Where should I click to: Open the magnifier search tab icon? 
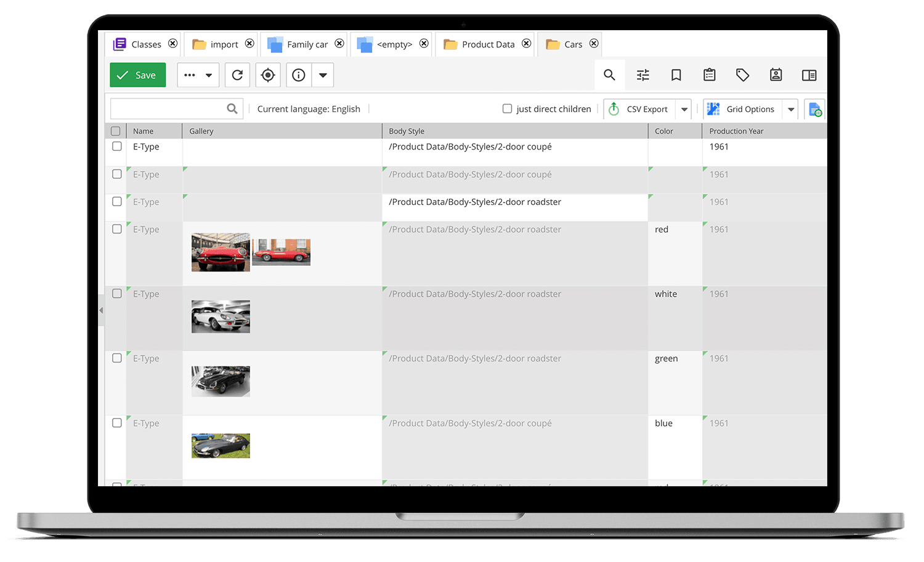point(609,75)
